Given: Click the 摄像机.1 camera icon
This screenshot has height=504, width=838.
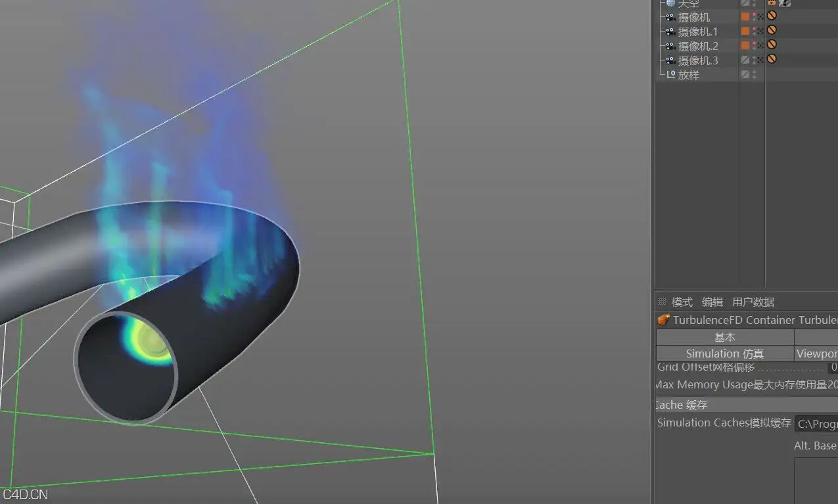Looking at the screenshot, I should click(670, 32).
